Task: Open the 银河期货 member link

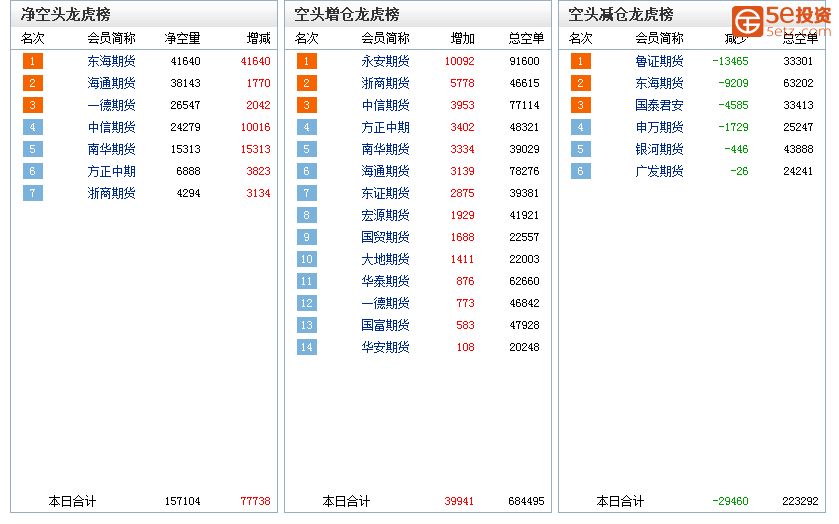Action: (659, 149)
